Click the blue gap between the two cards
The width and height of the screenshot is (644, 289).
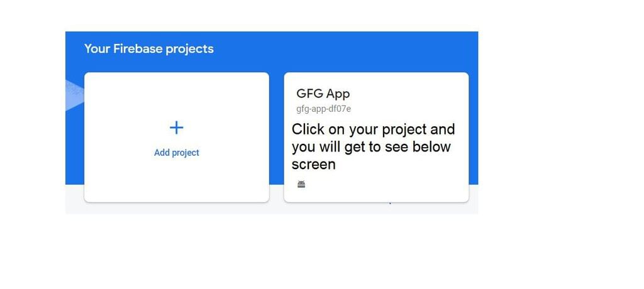coord(276,126)
